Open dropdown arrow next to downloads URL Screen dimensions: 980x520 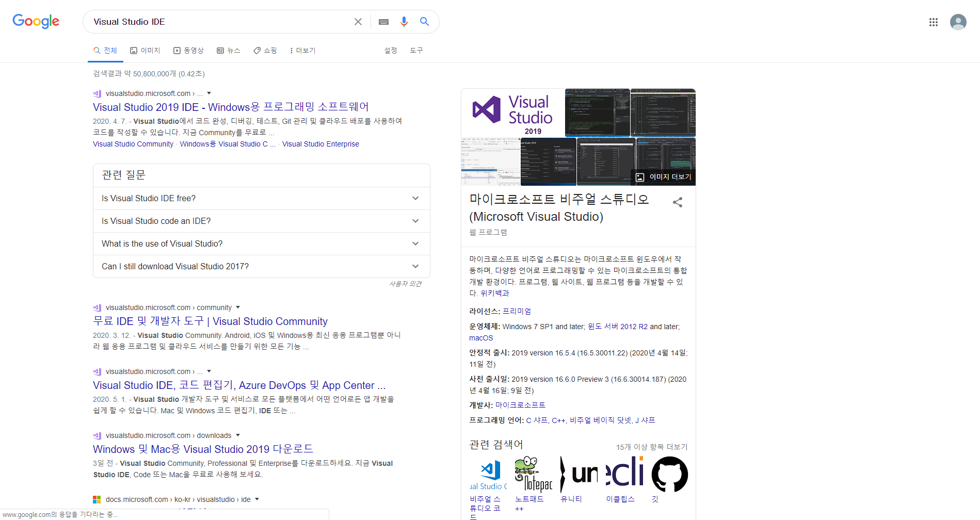(238, 435)
